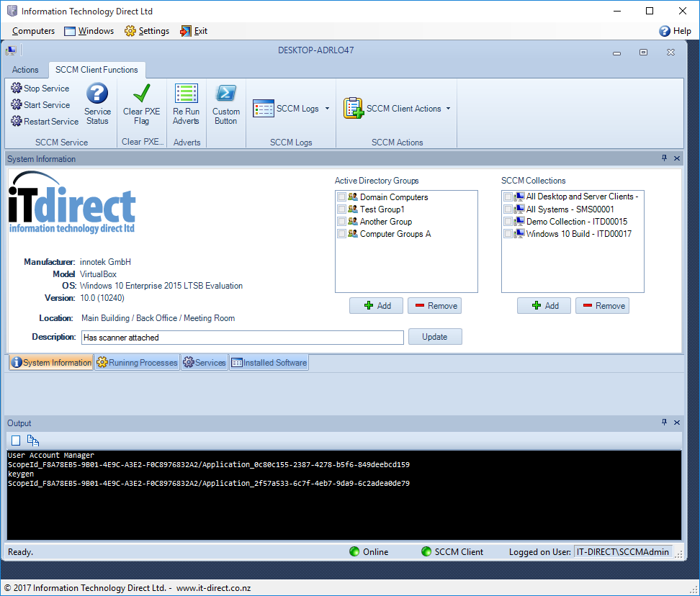700x596 pixels.
Task: Open the Installed Software tab
Action: [x=269, y=363]
